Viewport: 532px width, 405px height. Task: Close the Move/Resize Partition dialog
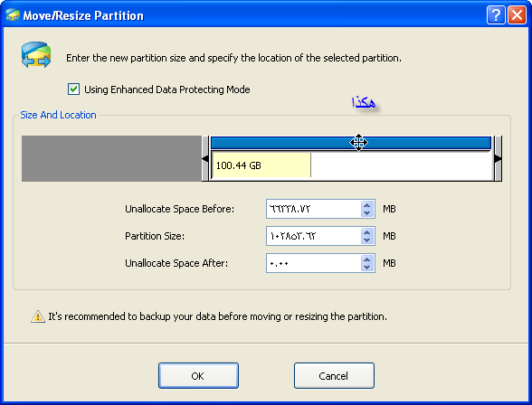517,15
